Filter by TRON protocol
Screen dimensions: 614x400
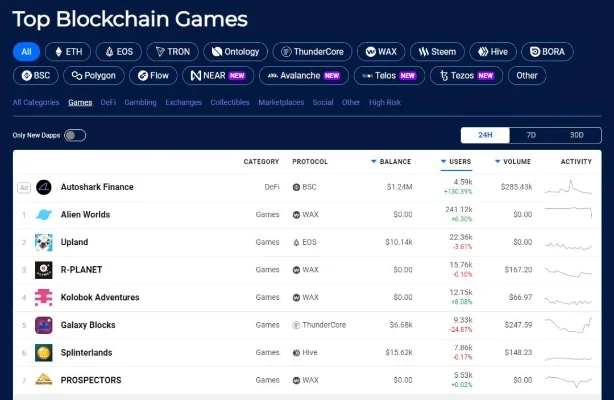[172, 52]
